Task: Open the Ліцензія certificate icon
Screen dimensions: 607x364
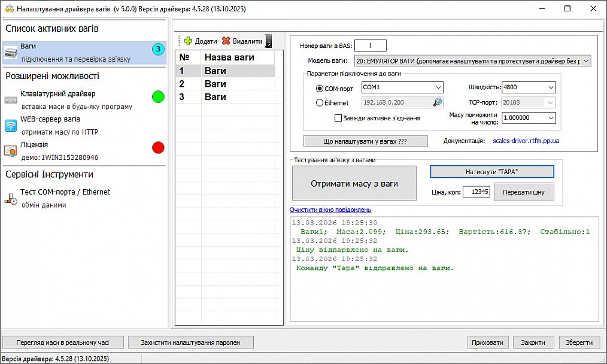Action: coord(11,151)
